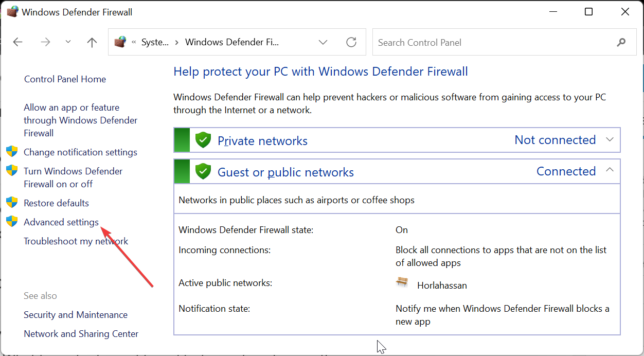The height and width of the screenshot is (356, 644).
Task: Click Windows Defender Firewall state label
Action: click(246, 230)
